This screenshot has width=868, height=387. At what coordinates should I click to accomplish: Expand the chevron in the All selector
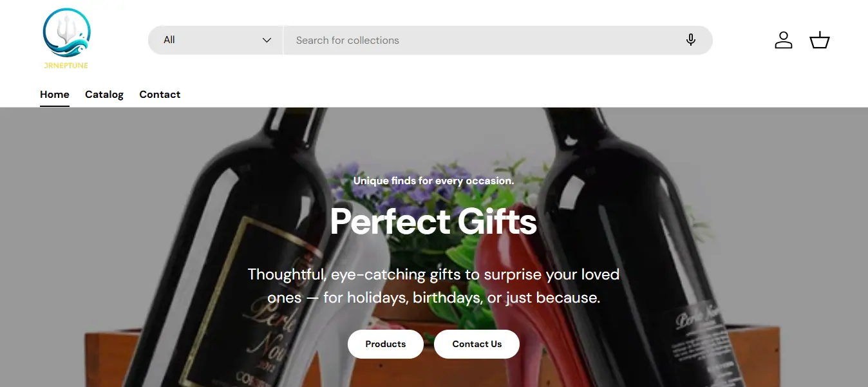pos(267,40)
